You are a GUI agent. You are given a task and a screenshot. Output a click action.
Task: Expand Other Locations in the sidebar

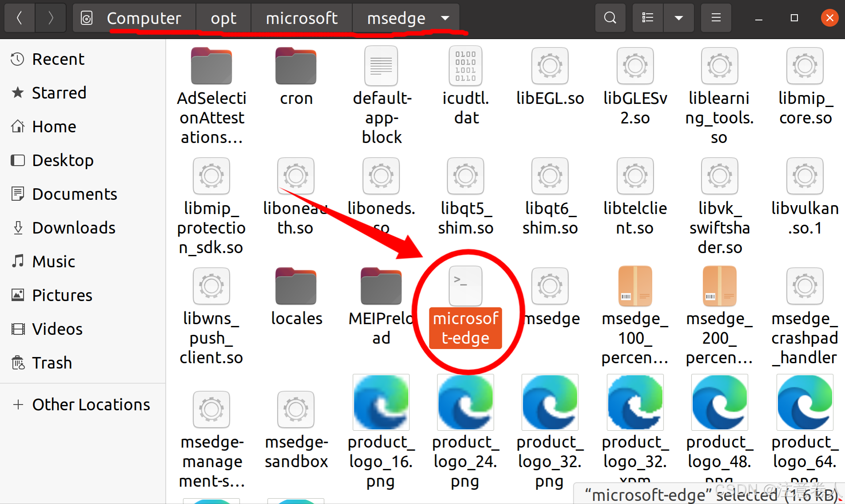[x=91, y=405]
